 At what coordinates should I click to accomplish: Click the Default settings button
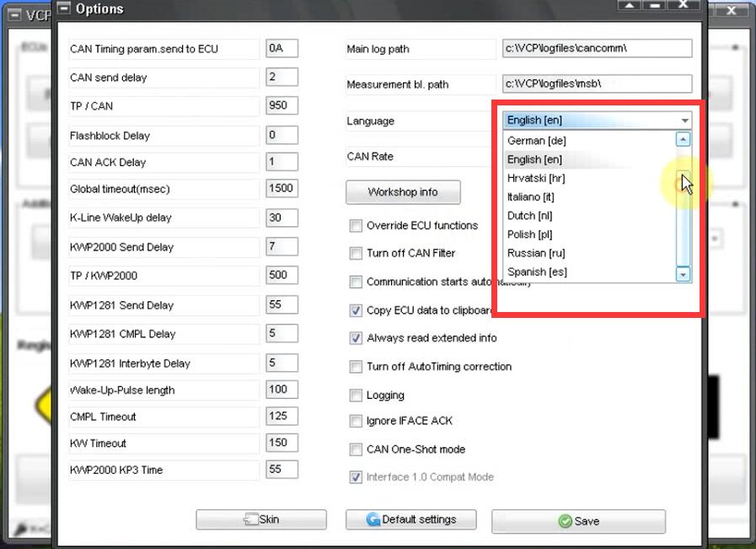tap(411, 519)
